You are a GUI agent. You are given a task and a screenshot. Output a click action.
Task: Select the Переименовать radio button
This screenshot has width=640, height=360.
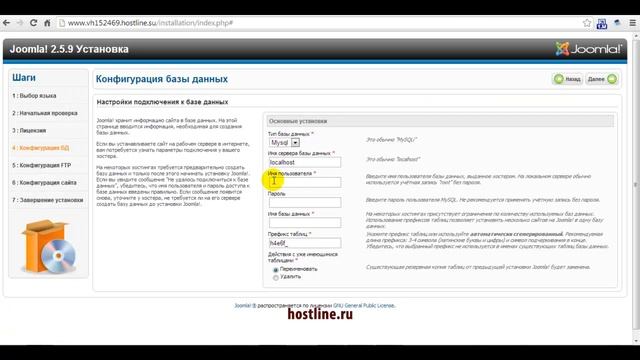click(x=276, y=270)
